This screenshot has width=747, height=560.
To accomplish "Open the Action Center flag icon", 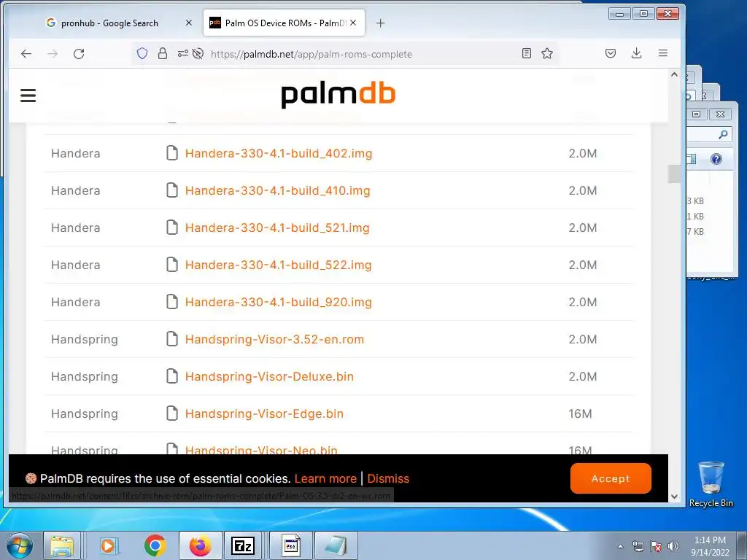I will point(656,546).
